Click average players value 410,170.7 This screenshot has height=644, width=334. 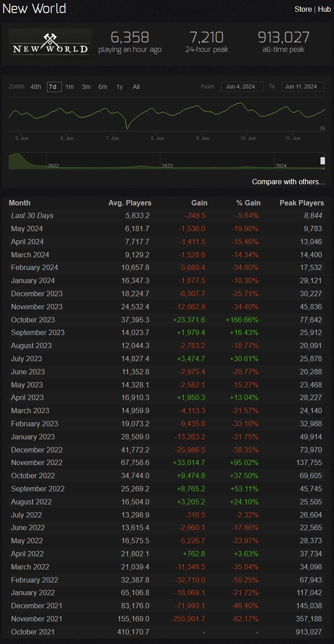[133, 632]
